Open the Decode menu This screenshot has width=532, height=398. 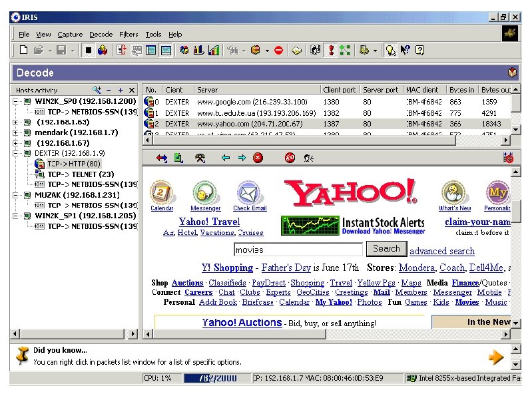point(101,34)
